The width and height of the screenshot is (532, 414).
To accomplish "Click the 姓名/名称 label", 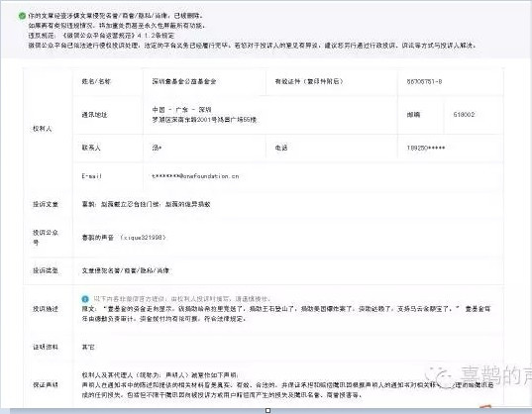I will point(96,81).
